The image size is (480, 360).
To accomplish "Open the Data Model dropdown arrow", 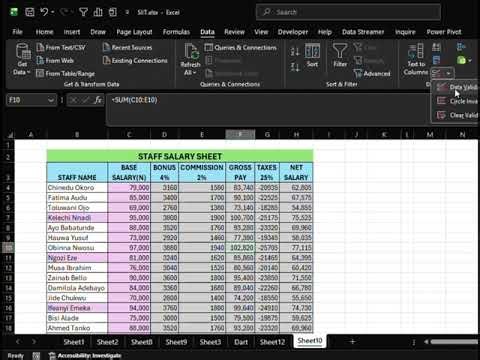I will (470, 61).
